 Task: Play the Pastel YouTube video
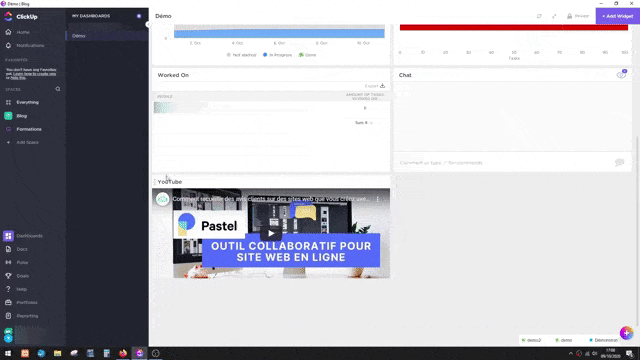[271, 233]
